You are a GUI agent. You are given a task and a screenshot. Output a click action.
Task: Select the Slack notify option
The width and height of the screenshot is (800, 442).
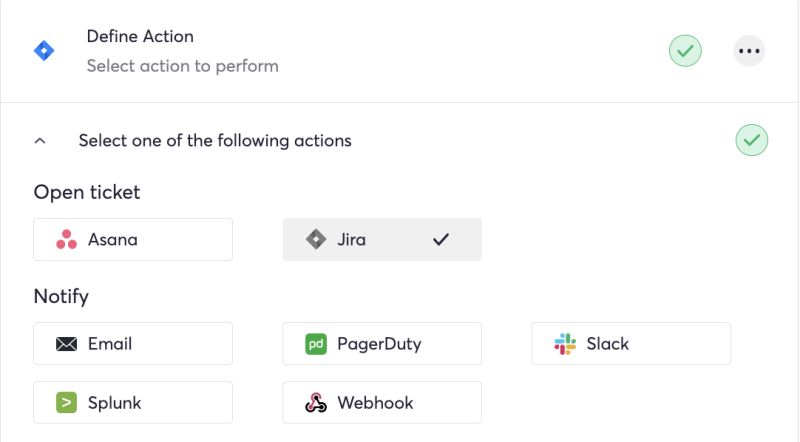tap(631, 344)
